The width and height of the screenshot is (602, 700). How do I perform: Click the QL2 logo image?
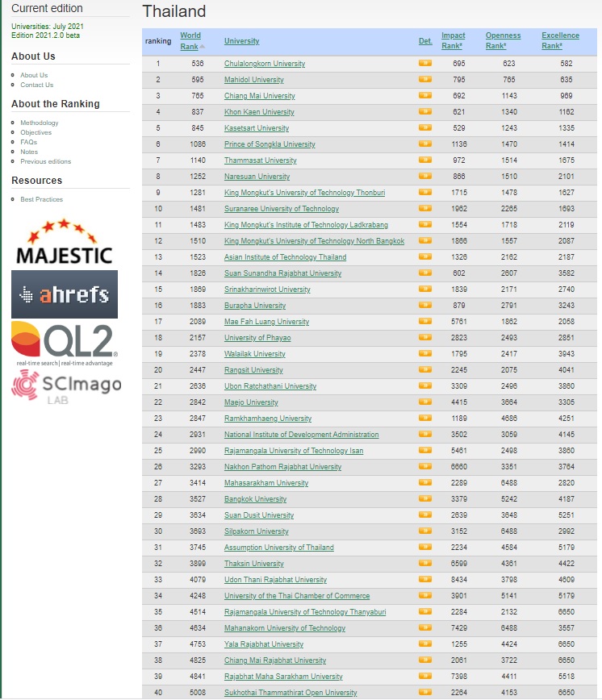[x=65, y=344]
